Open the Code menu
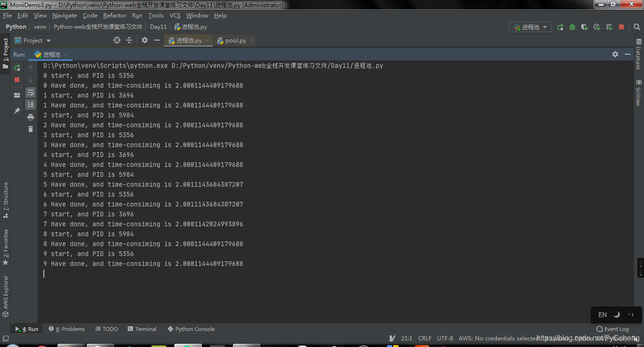The width and height of the screenshot is (644, 347). point(90,16)
